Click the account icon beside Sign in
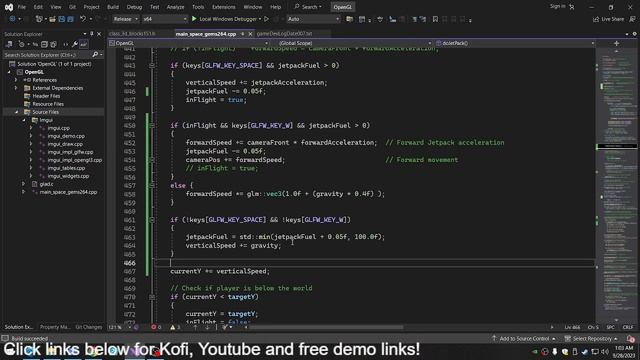The width and height of the screenshot is (640, 360). [572, 7]
